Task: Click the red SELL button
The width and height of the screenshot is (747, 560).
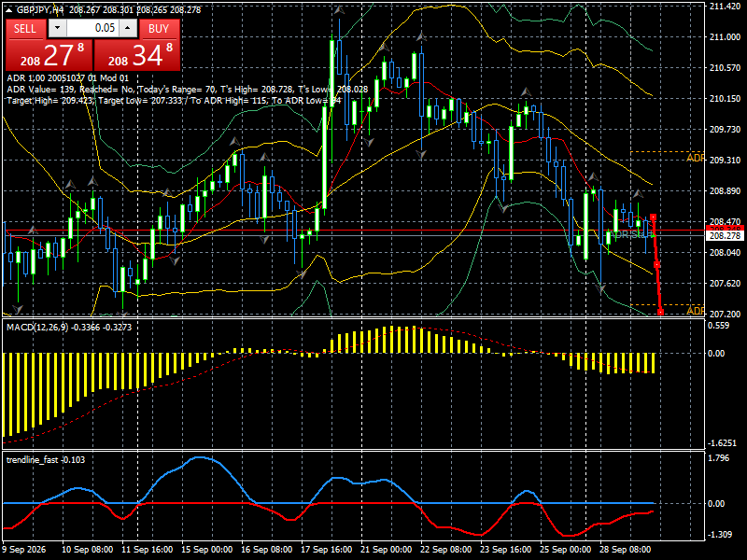Action: point(26,29)
